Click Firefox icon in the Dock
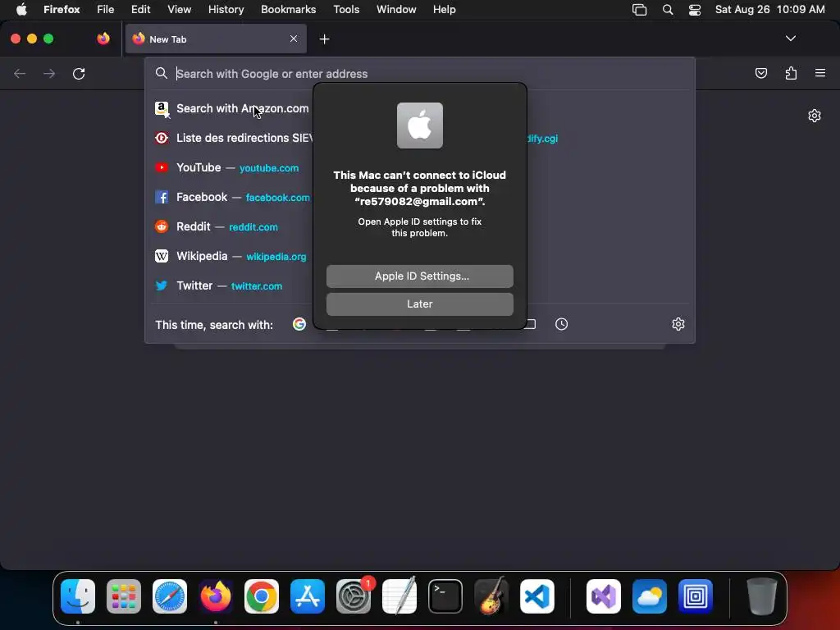This screenshot has height=630, width=840. [216, 596]
